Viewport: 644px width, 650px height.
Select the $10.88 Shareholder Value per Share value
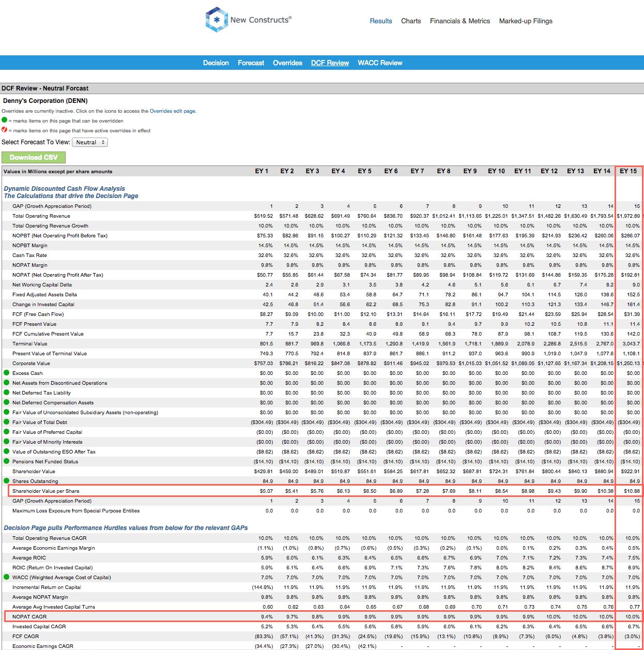[632, 491]
